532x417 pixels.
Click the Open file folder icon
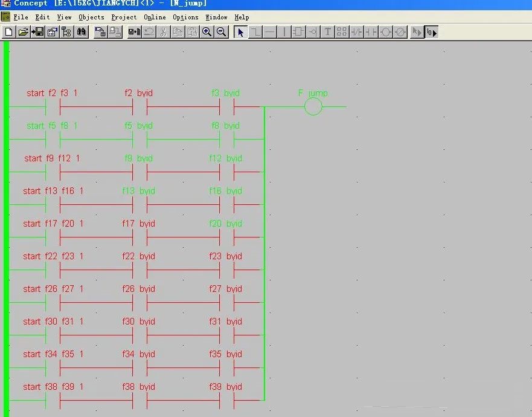(23, 32)
